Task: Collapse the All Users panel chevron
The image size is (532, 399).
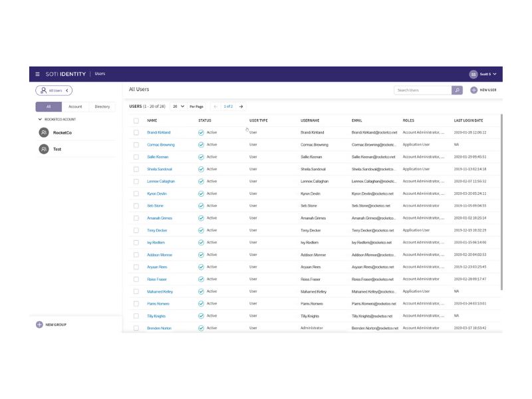Action: [67, 90]
